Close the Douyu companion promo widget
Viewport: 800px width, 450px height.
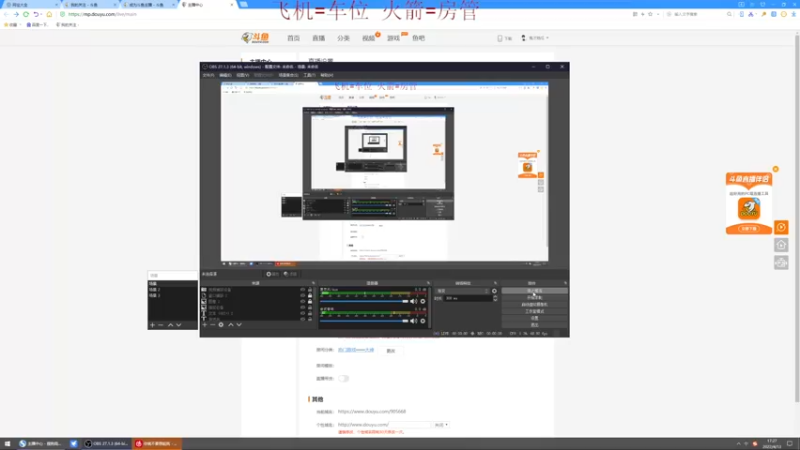776,169
